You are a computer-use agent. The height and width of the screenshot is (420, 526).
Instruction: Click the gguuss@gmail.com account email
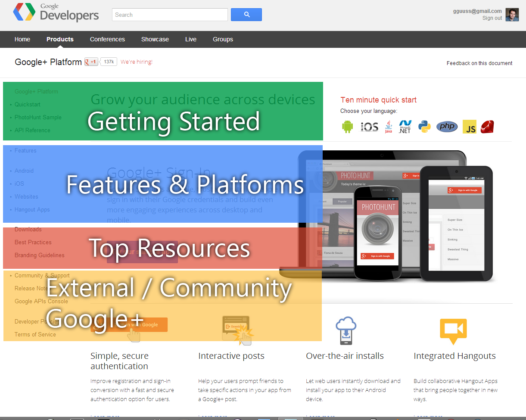(x=477, y=11)
